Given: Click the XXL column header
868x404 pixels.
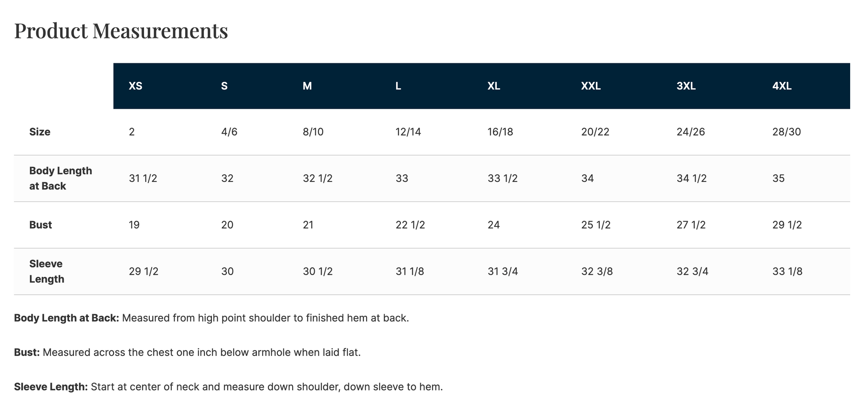Looking at the screenshot, I should point(591,86).
